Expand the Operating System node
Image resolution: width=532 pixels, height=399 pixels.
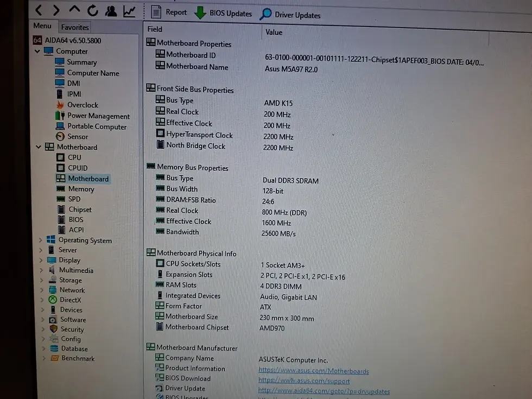pyautogui.click(x=40, y=240)
